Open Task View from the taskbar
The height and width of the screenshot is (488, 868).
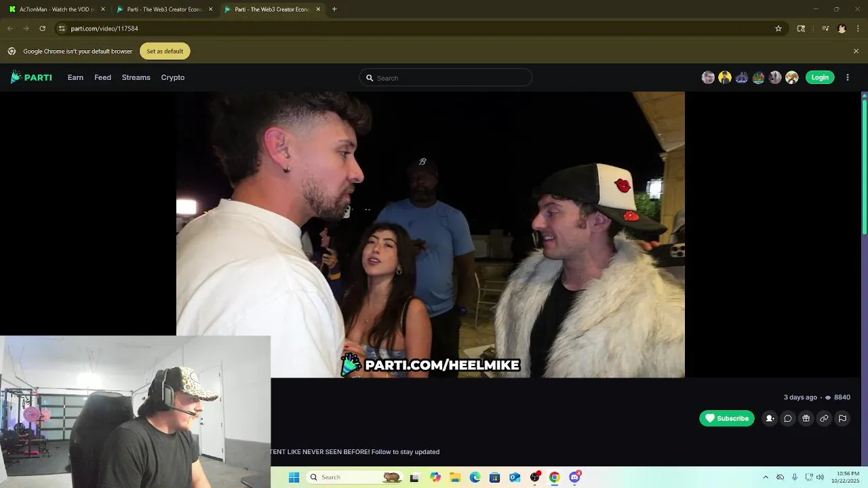[x=414, y=477]
